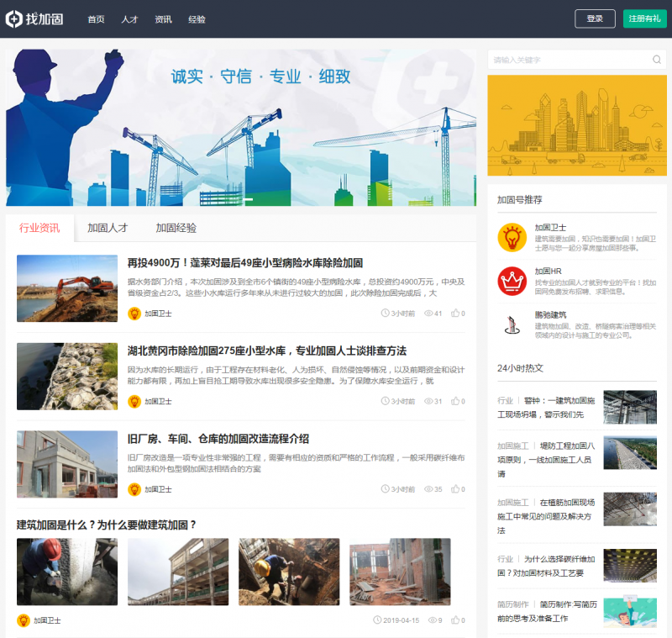
Task: Click the yellow city skyline banner
Action: pos(577,125)
